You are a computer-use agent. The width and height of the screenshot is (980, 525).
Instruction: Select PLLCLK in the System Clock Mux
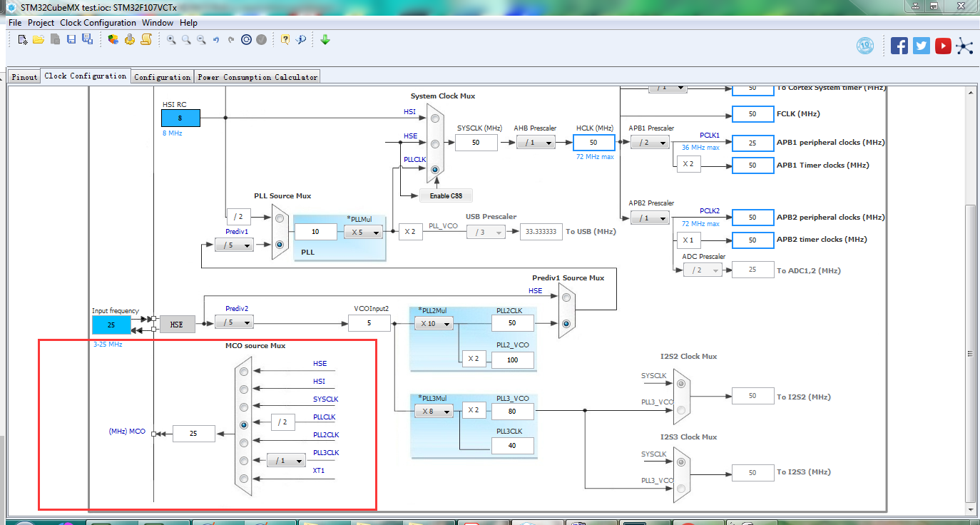pyautogui.click(x=434, y=169)
